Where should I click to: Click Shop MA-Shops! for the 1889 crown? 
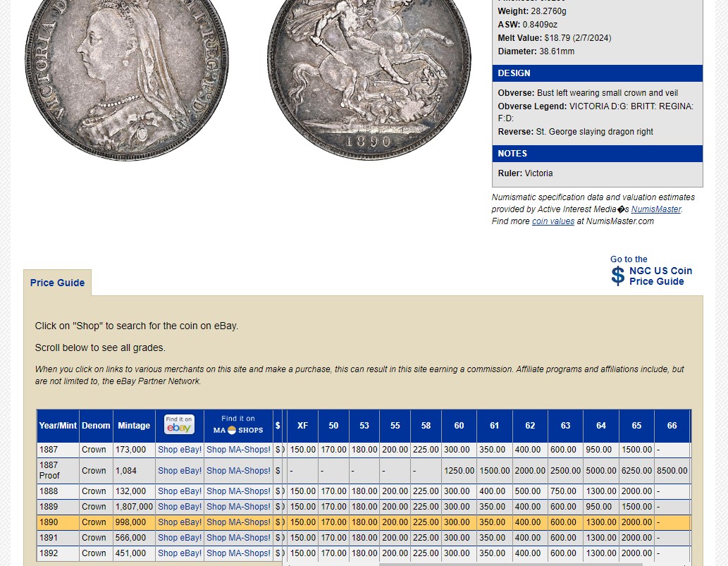tap(238, 507)
